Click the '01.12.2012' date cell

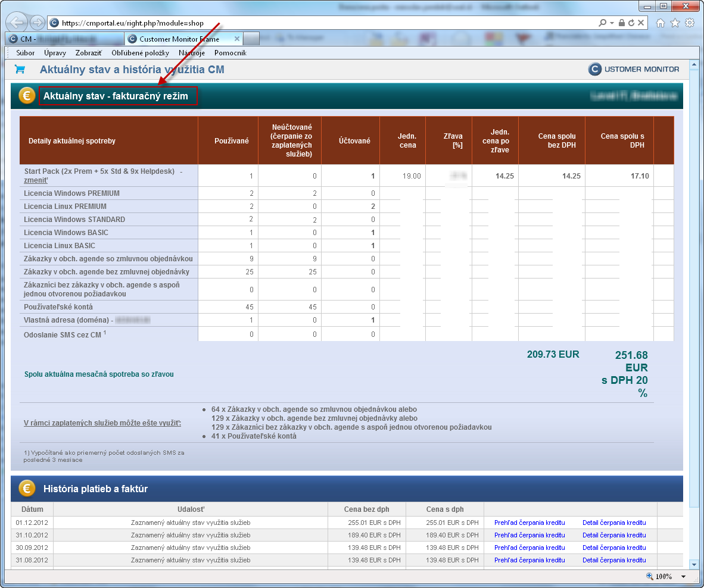coord(32,523)
